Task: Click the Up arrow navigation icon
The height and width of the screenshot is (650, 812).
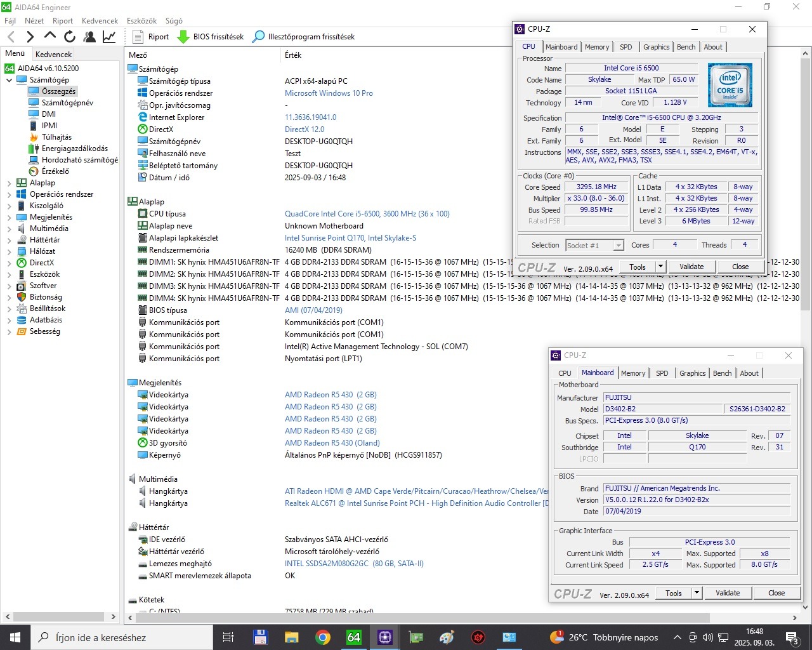Action: [50, 37]
